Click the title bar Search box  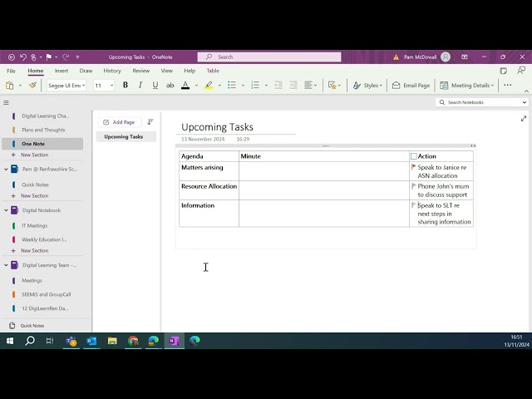tap(269, 57)
